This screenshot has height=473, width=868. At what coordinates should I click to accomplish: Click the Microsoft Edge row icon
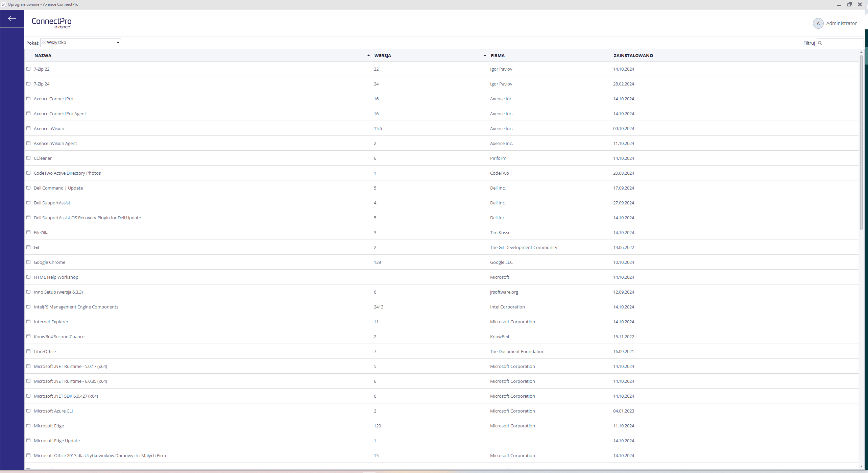28,426
